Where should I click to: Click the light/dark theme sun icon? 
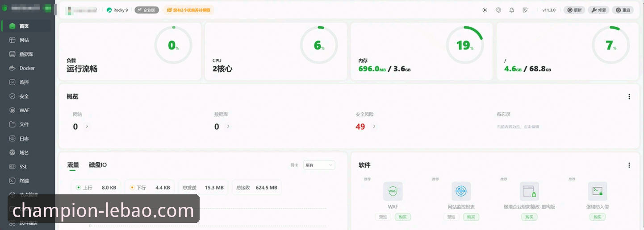tap(485, 10)
